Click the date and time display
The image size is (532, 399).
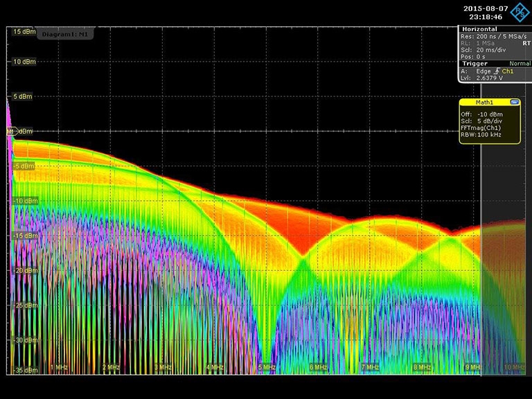pos(484,12)
